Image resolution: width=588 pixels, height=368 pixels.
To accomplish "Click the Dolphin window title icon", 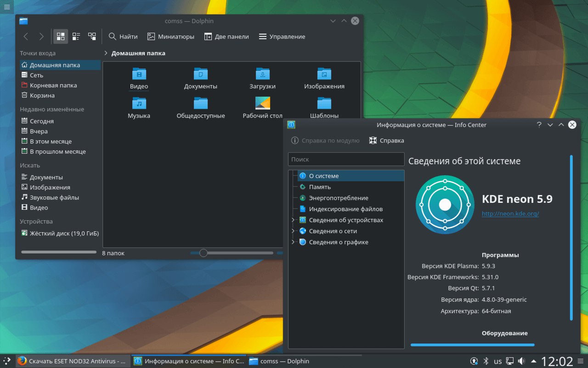I will (x=23, y=21).
